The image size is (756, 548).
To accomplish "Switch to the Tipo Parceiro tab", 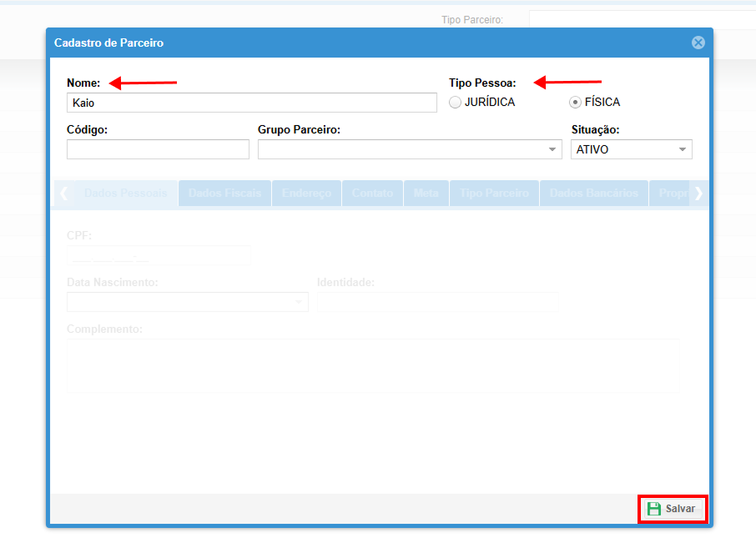I will [x=494, y=194].
